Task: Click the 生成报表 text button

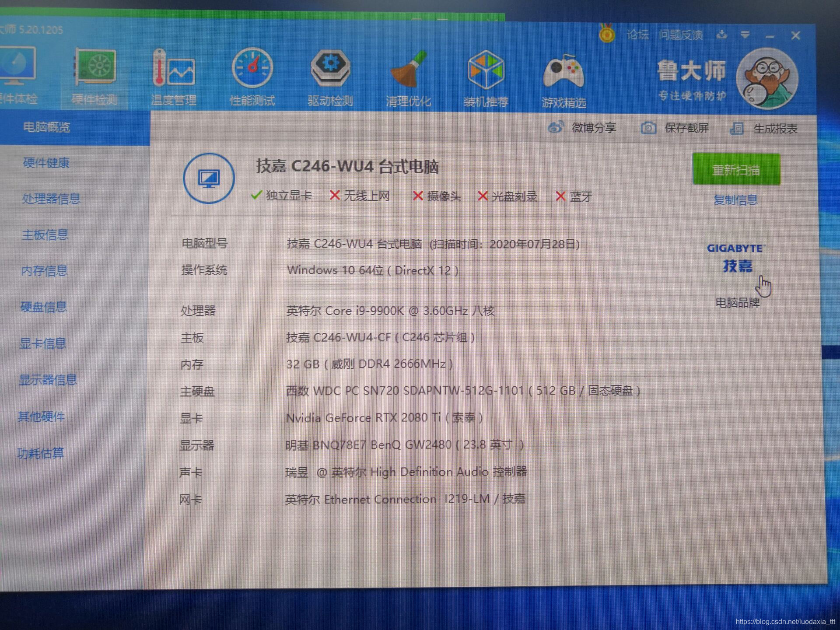Action: (775, 129)
